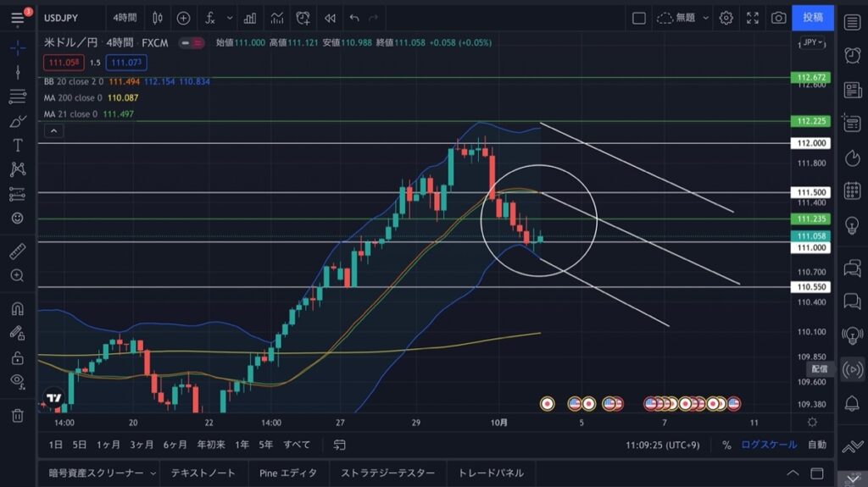Select the 6ヶ月 date range
Viewport: 868px width, 487px height.
[175, 445]
